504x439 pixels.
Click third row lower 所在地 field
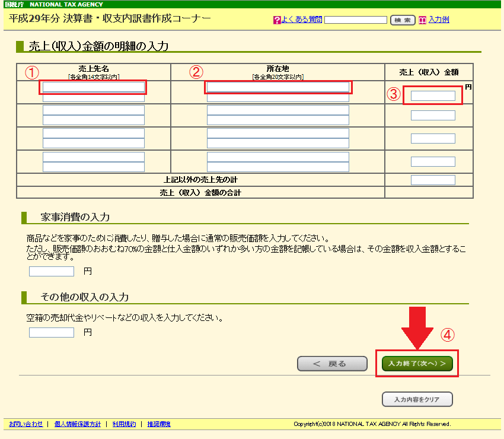point(278,144)
